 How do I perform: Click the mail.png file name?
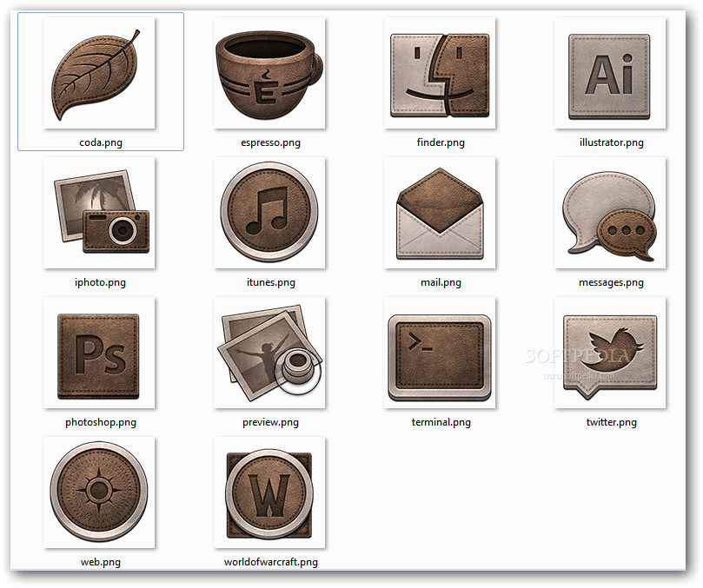point(441,283)
